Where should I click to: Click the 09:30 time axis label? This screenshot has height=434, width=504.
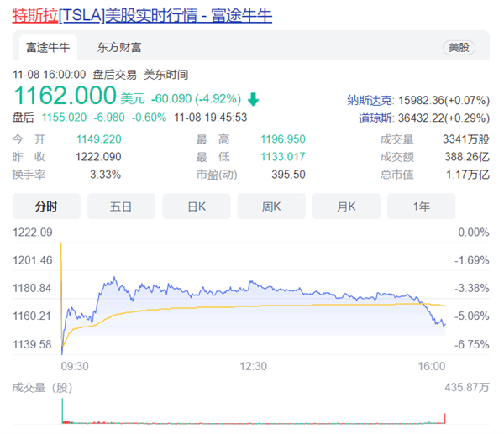75,366
